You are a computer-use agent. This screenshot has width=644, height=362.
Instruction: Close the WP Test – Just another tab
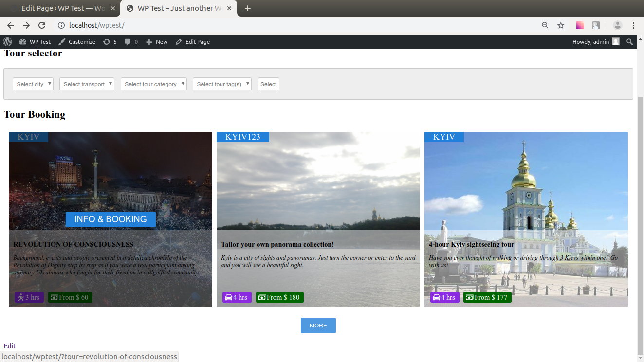click(229, 8)
